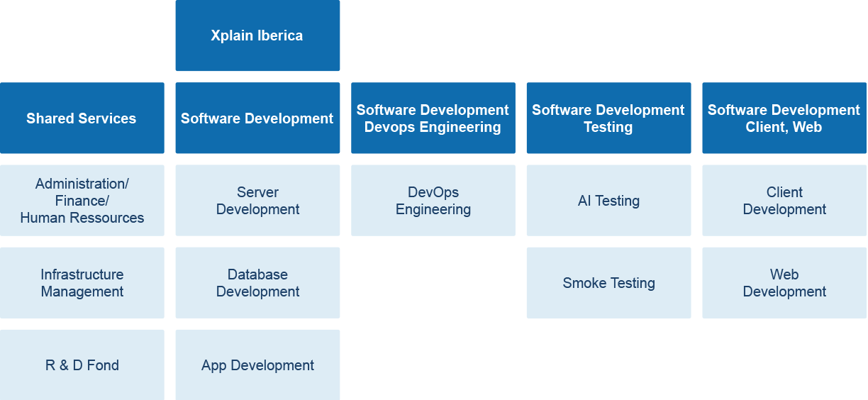Open the Server Development box
This screenshot has height=400, width=868.
(257, 201)
